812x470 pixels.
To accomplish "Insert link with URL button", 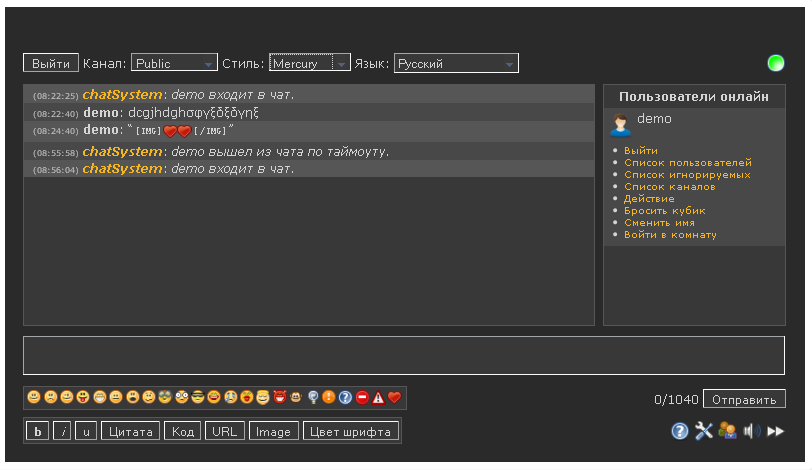I will pos(225,431).
